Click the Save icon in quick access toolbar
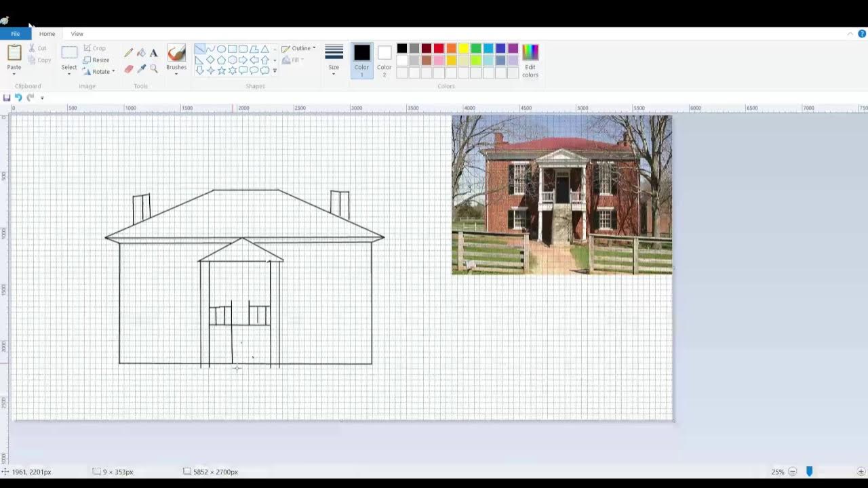Image resolution: width=868 pixels, height=488 pixels. point(7,98)
